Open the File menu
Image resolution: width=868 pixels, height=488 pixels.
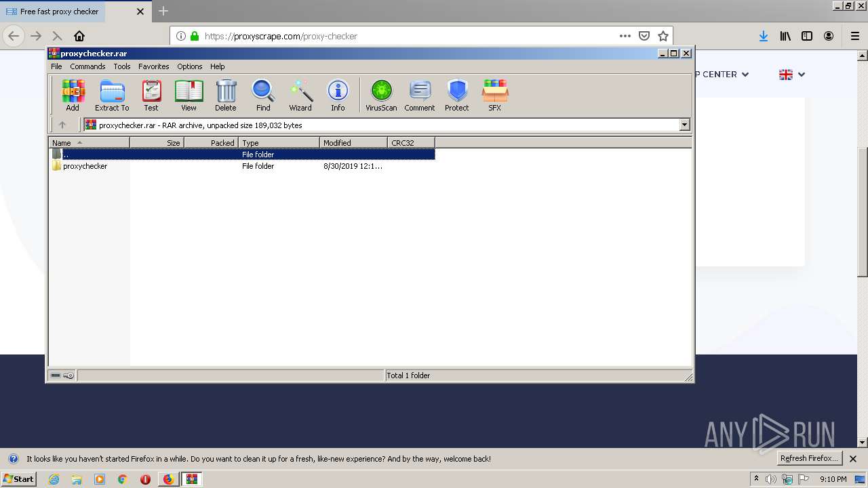tap(56, 66)
